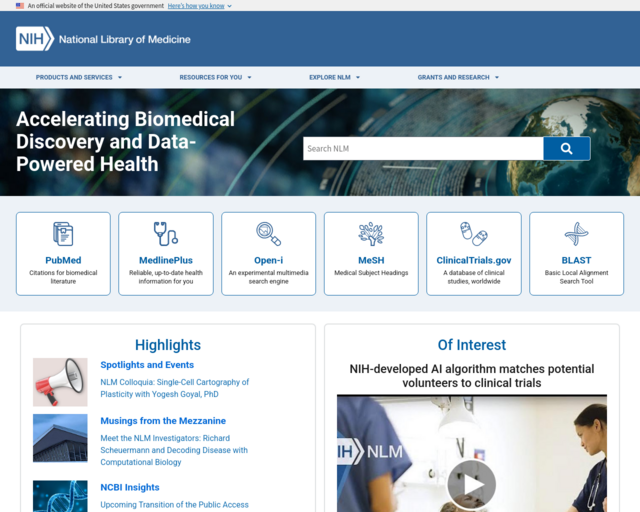
Task: Open the NCBI Insights heading
Action: tap(130, 487)
